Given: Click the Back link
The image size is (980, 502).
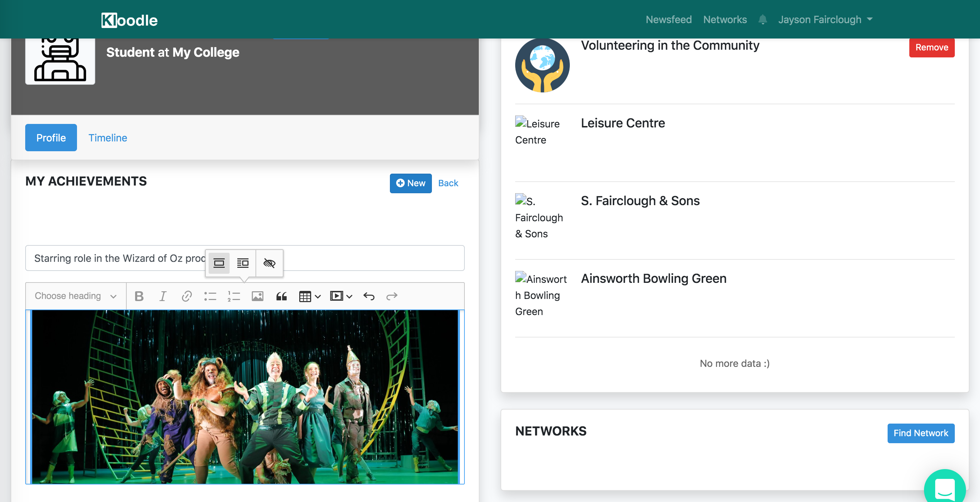Looking at the screenshot, I should pyautogui.click(x=448, y=183).
